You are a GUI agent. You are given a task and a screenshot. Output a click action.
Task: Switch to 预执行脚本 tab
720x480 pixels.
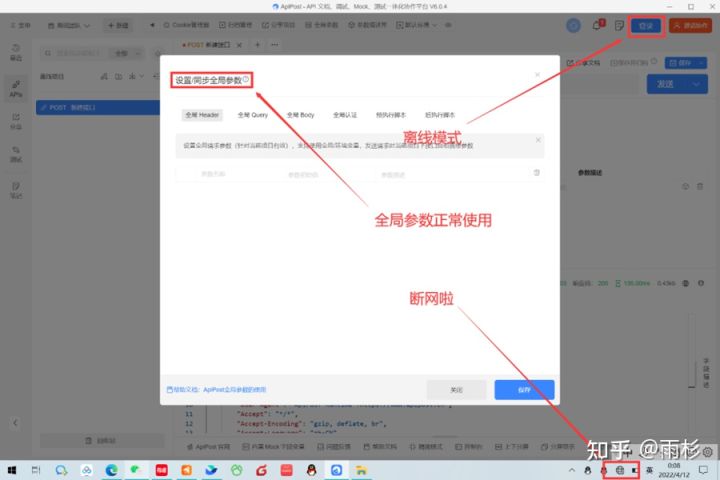391,115
